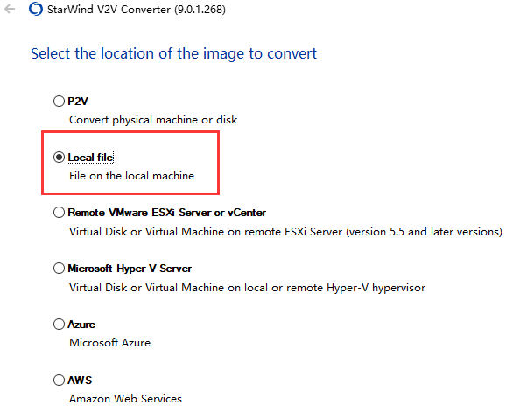Click the Microsoft Hyper-V Server label
The height and width of the screenshot is (420, 520).
click(130, 269)
